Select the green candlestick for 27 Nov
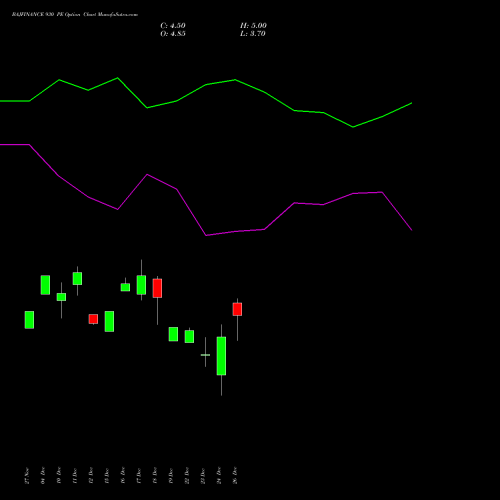 [29, 320]
